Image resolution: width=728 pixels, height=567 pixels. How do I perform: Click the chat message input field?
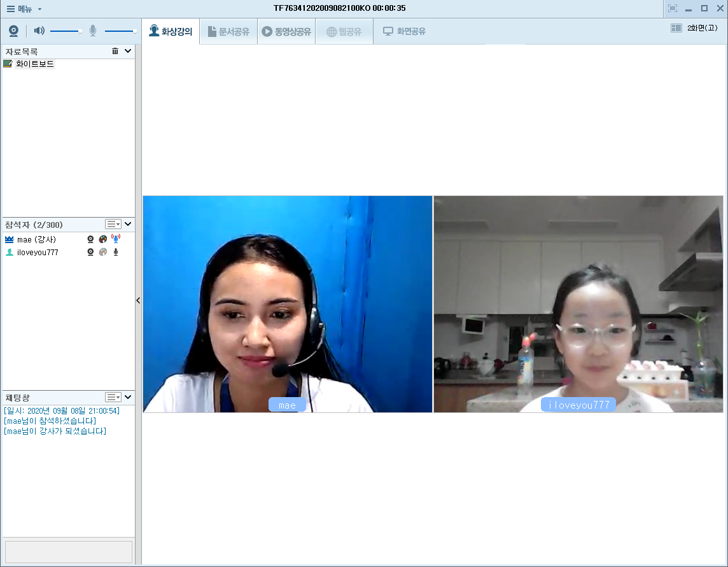(x=69, y=551)
